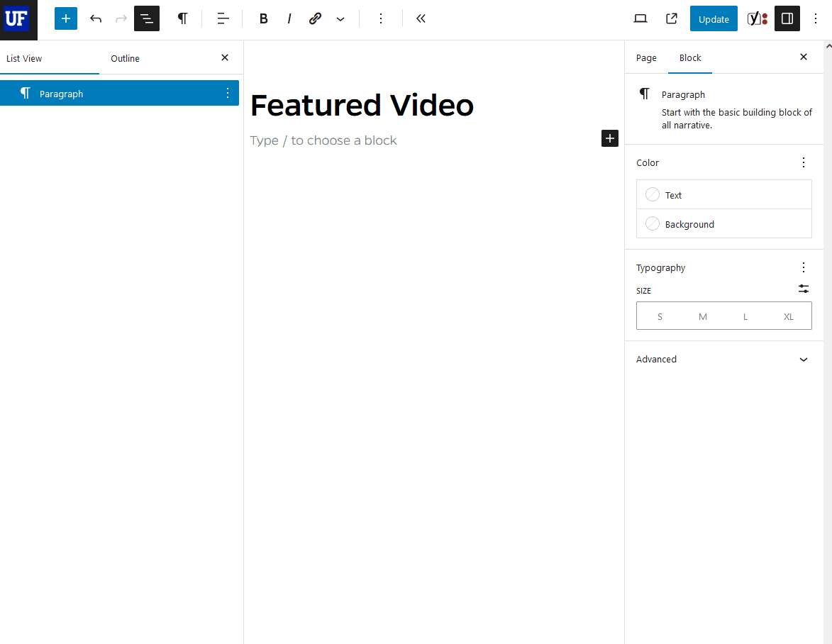Open options for the Paragraph list item

227,93
